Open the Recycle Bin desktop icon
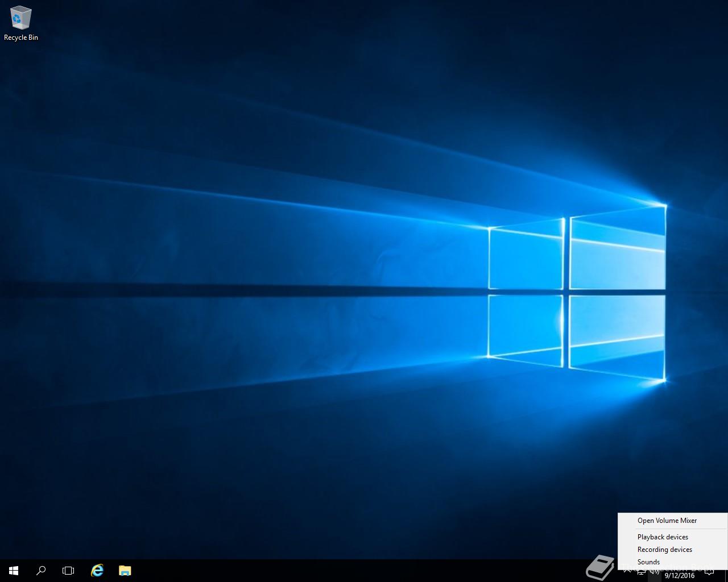 [20, 24]
